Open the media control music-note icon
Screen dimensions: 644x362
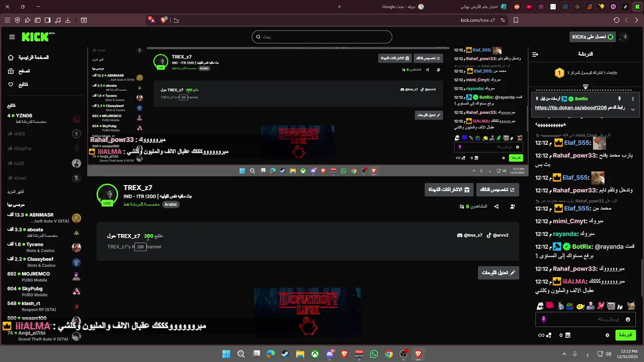click(x=58, y=20)
